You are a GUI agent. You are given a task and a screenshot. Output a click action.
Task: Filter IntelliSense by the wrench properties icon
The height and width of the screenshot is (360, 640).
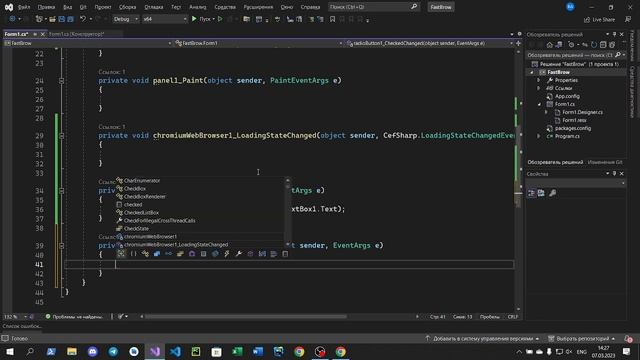[x=239, y=254]
